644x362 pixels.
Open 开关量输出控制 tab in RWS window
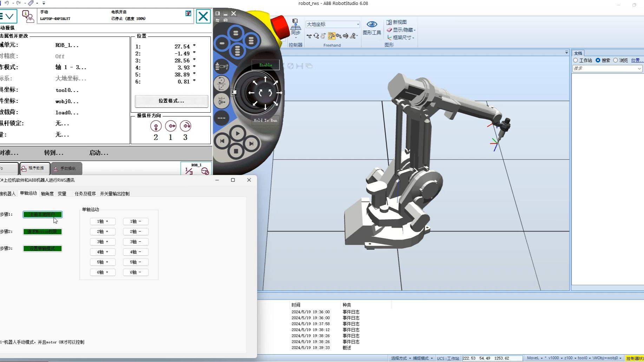click(x=115, y=194)
